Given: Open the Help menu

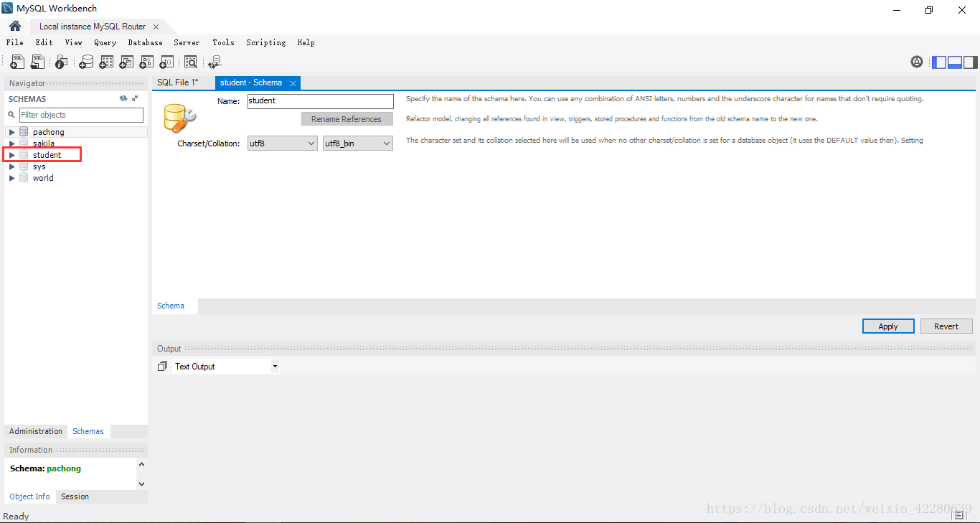Looking at the screenshot, I should tap(306, 42).
